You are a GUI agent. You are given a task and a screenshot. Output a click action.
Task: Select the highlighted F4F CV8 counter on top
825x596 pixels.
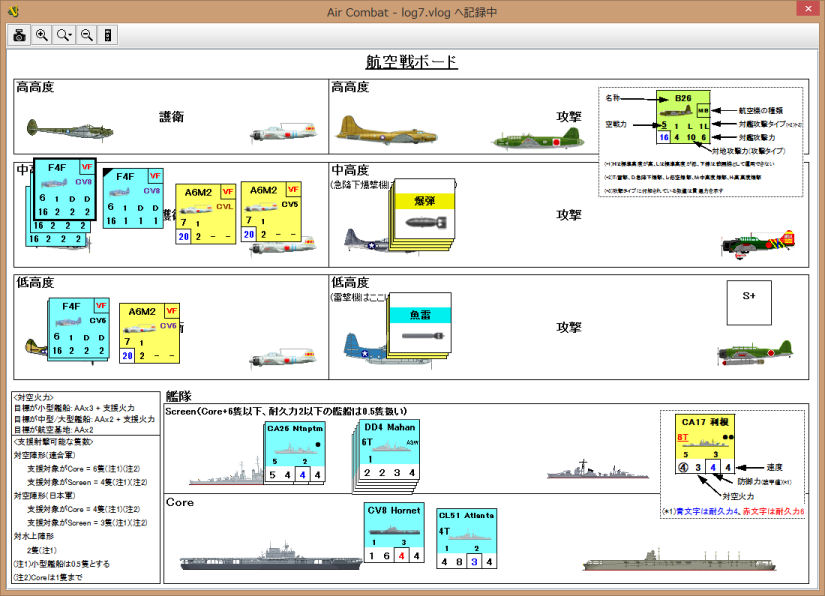point(65,189)
